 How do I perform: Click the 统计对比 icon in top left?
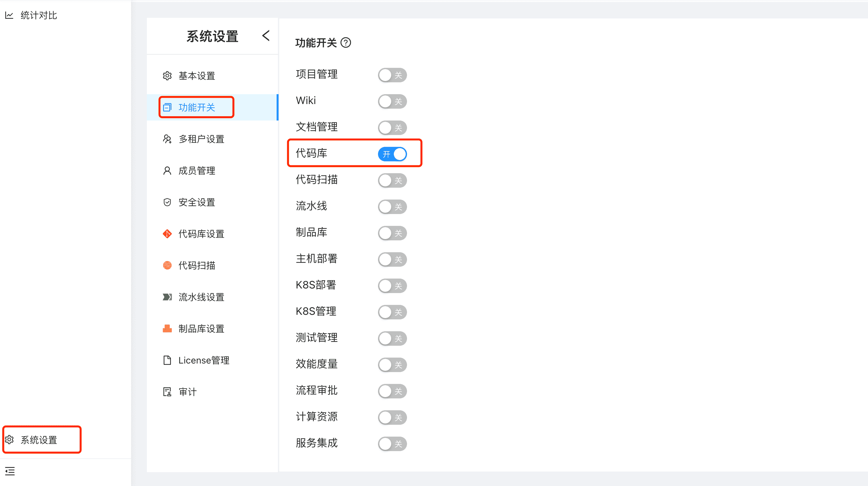coord(9,14)
